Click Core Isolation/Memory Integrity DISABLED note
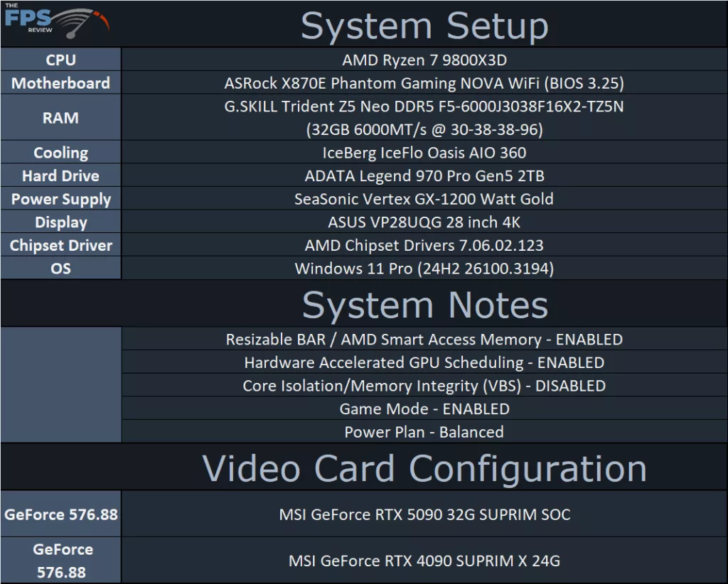 click(424, 386)
